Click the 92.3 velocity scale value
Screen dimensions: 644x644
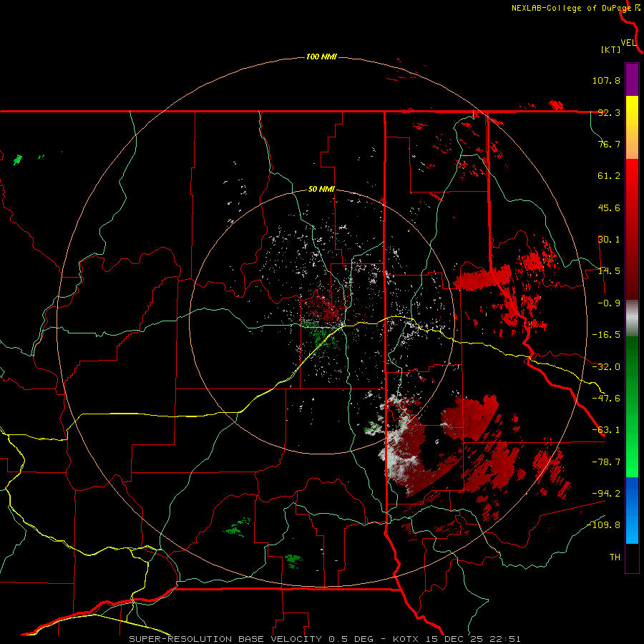tap(609, 112)
